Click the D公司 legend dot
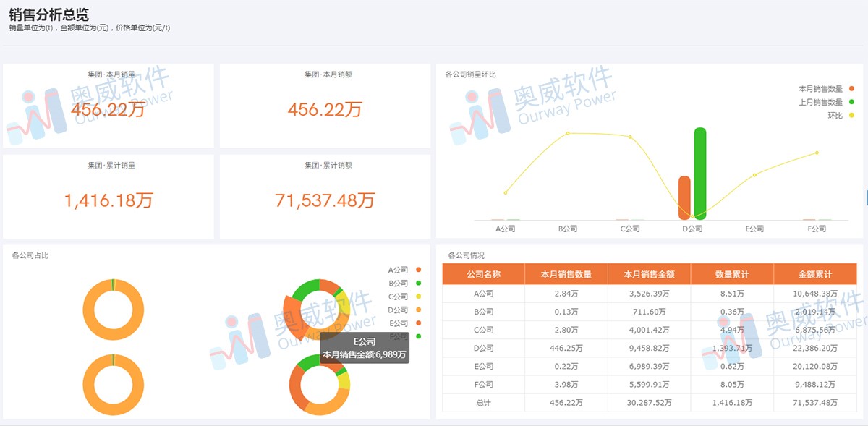This screenshot has height=426, width=868. (x=418, y=309)
